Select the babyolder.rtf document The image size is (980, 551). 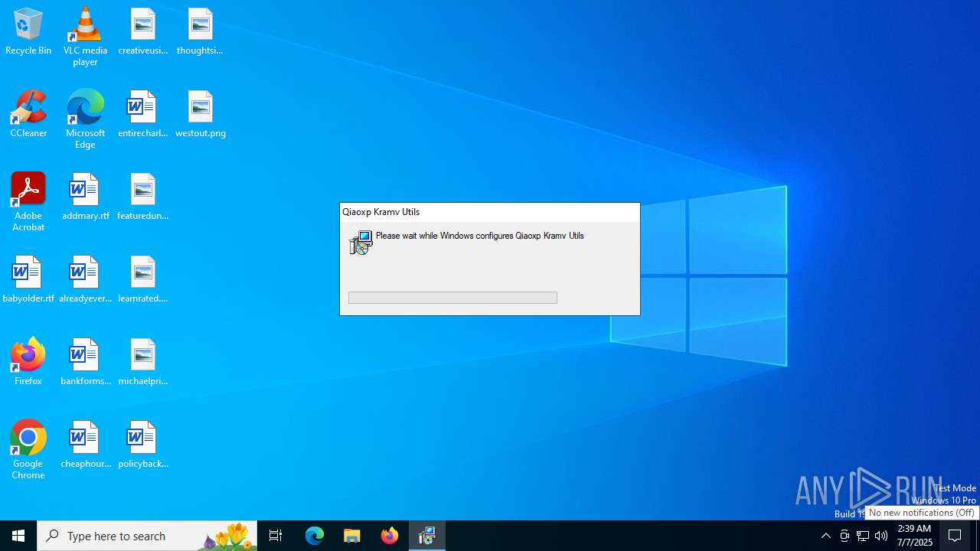pos(28,280)
